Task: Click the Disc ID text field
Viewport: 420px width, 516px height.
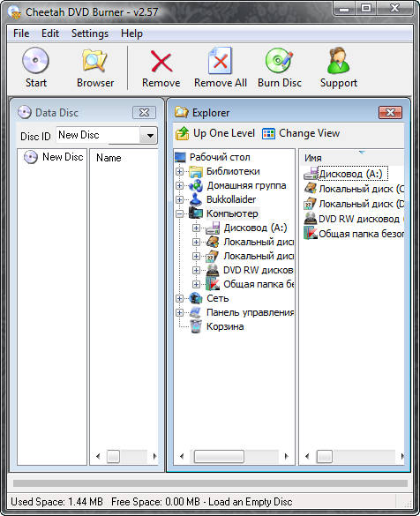Action: click(98, 135)
